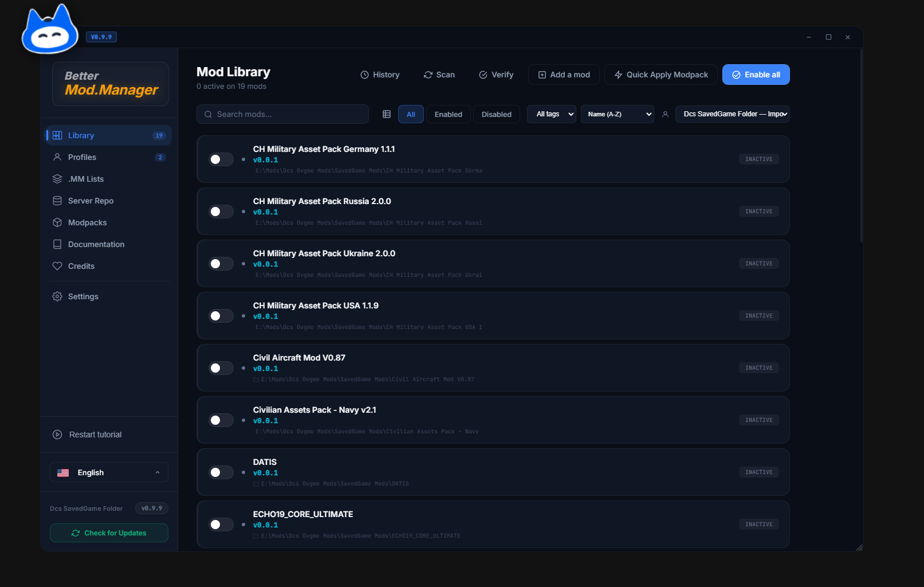This screenshot has height=587, width=924.
Task: Click the Enable all button label
Action: [x=762, y=75]
